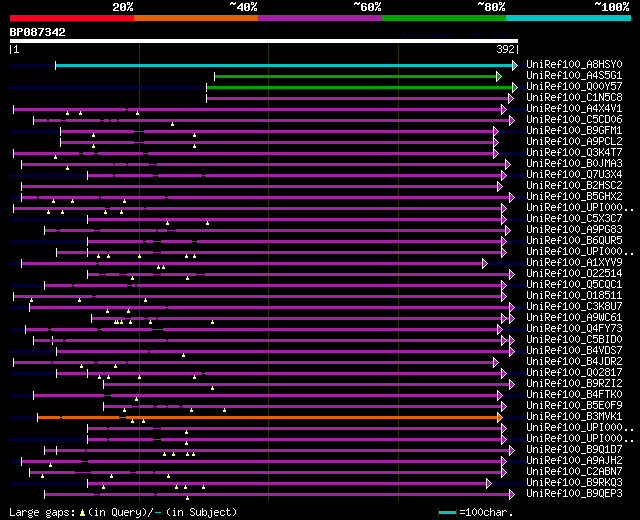Click the 392 query end position label
This screenshot has width=640, height=520.
tap(505, 49)
